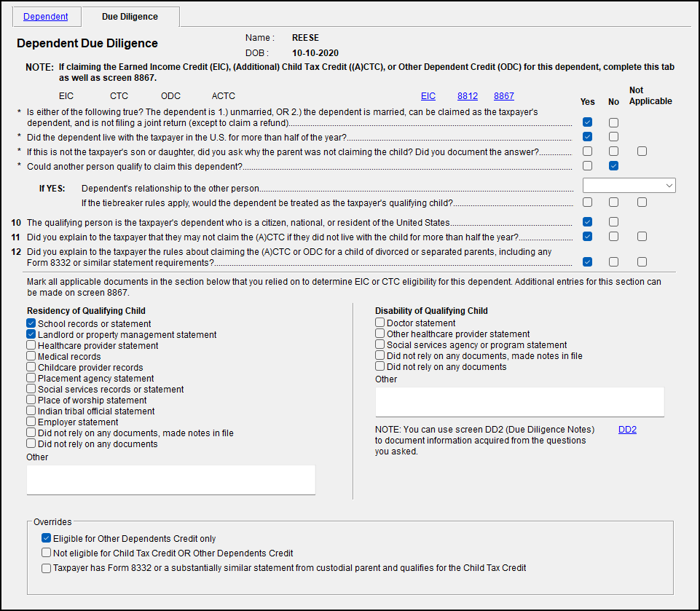Image resolution: width=700 pixels, height=611 pixels.
Task: Check disability Did not rely on any documents
Action: coord(380,366)
